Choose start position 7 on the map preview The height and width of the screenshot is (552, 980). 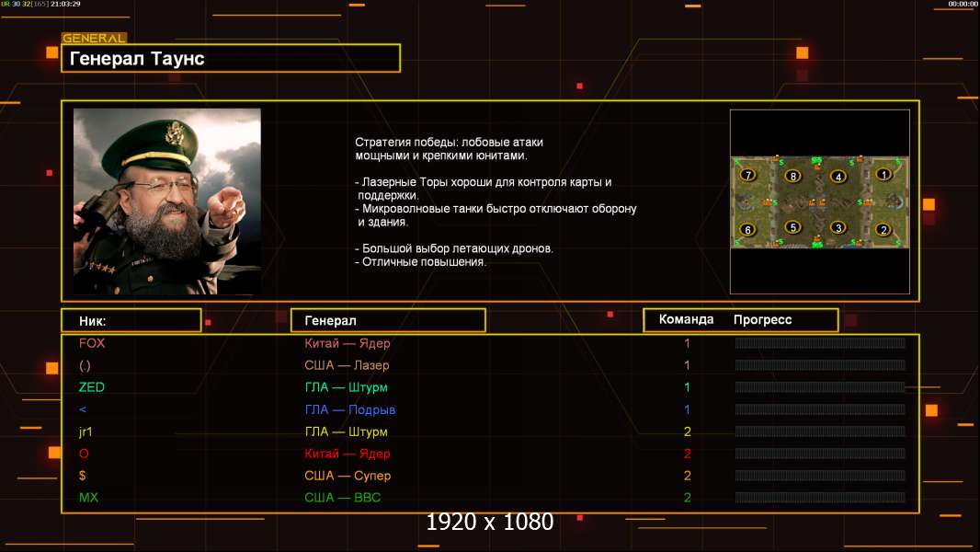pos(747,175)
